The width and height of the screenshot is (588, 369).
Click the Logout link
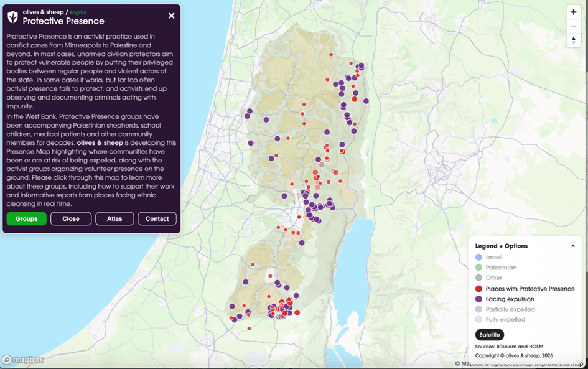point(78,12)
